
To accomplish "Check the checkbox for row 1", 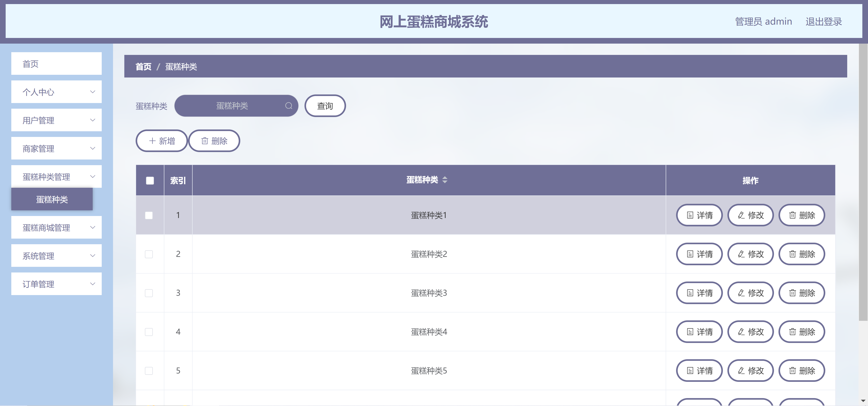I will 149,215.
